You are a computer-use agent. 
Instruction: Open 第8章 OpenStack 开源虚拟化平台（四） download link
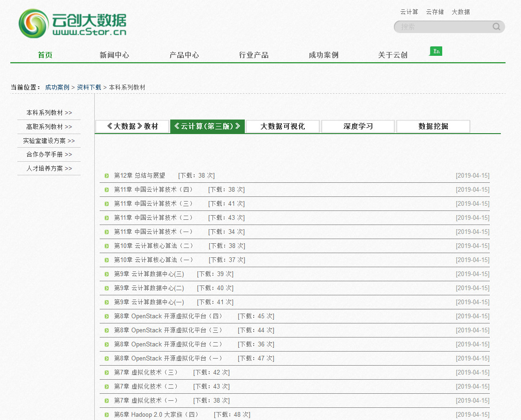point(168,316)
